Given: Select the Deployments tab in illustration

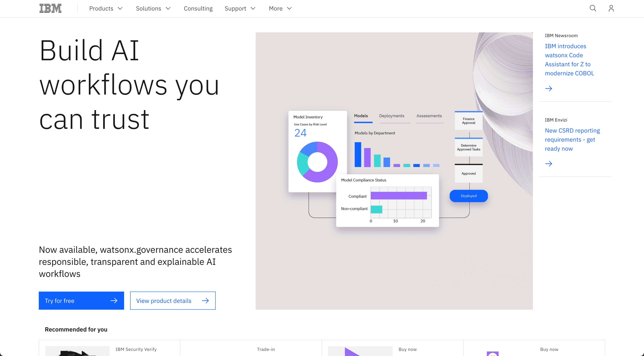Looking at the screenshot, I should (x=391, y=116).
